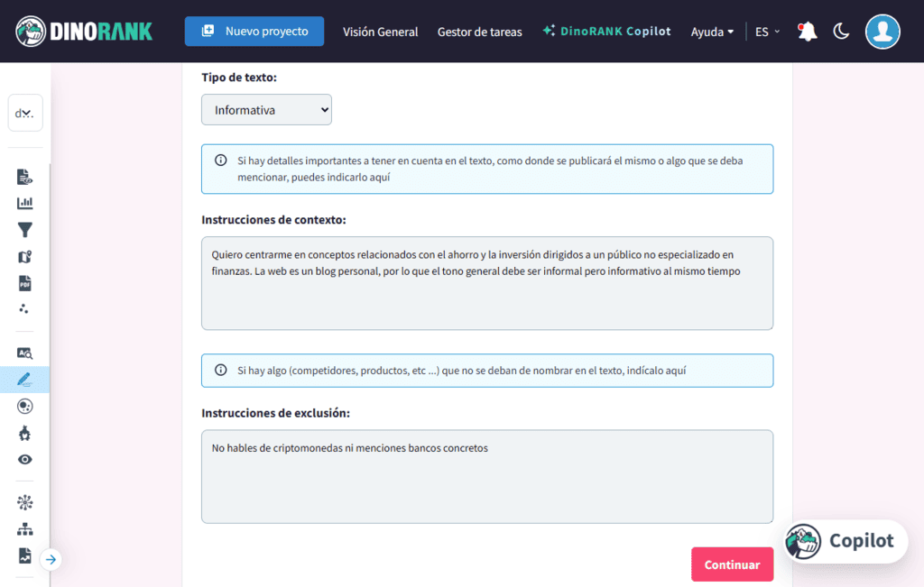
Task: Click the scatter dots cluster icon in sidebar
Action: 24,309
